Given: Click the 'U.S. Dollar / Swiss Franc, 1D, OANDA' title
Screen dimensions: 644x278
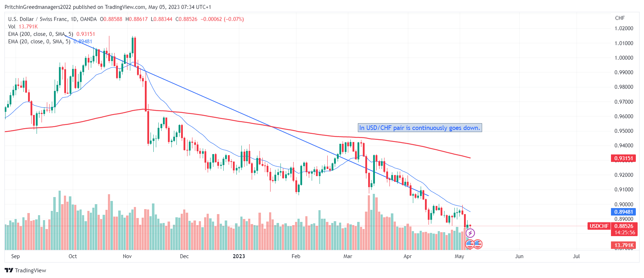Looking at the screenshot, I should [53, 19].
